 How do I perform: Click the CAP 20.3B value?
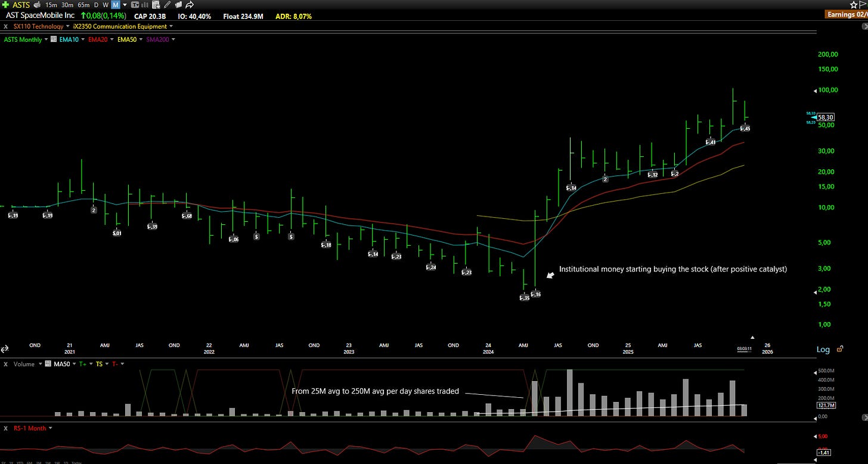pyautogui.click(x=149, y=16)
